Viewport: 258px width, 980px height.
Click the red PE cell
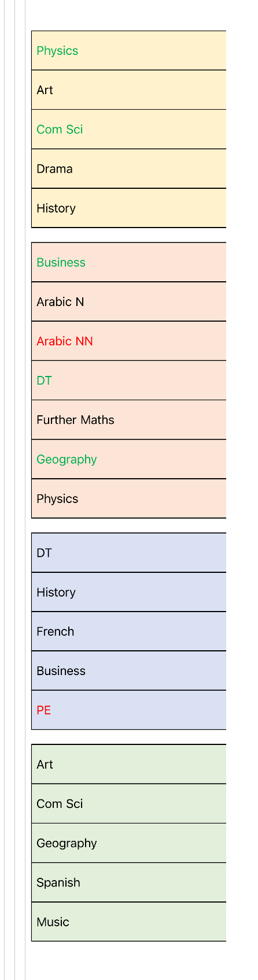(x=128, y=710)
